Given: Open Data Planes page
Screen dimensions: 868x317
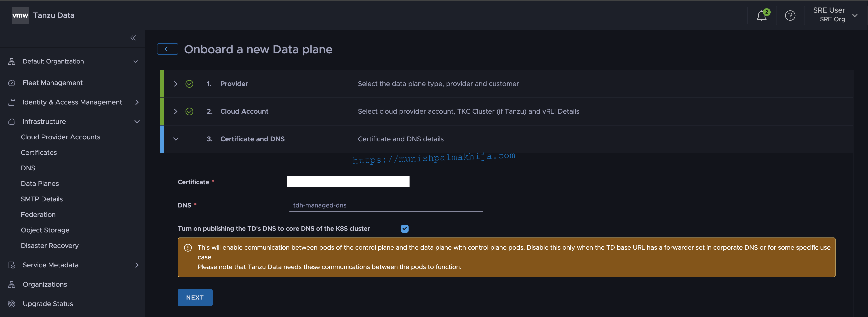Looking at the screenshot, I should pos(40,184).
